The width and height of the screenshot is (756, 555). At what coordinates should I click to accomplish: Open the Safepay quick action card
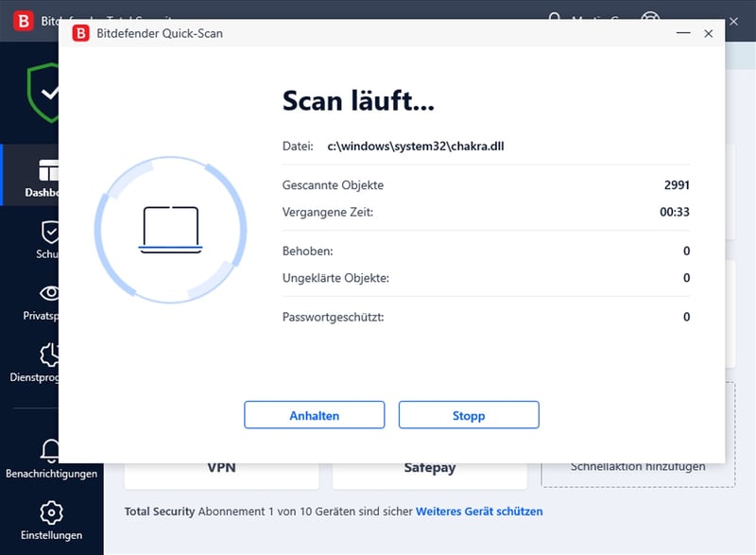click(x=430, y=476)
